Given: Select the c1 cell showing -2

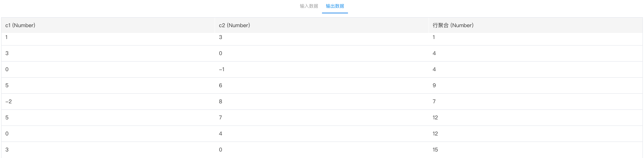Looking at the screenshot, I should [108, 102].
